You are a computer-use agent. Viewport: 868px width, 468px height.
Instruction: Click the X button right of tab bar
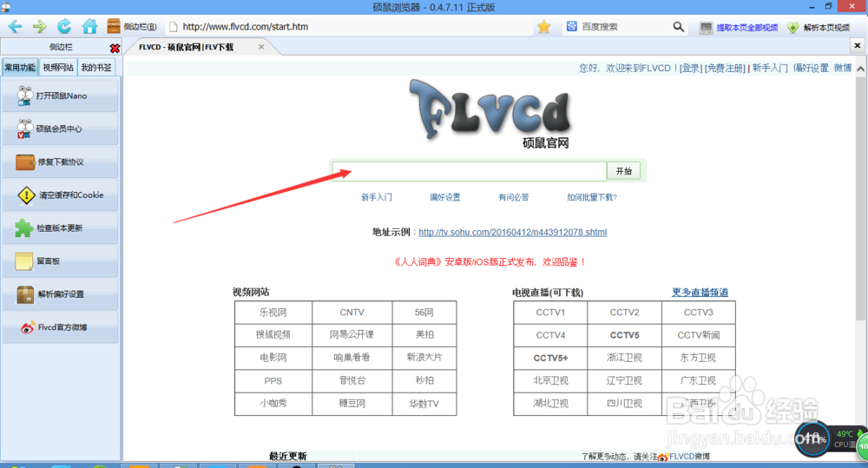coord(857,46)
